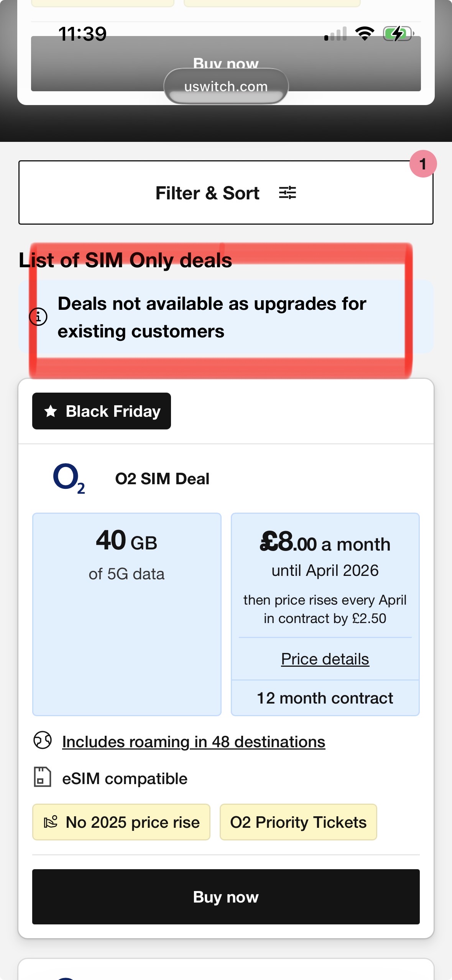Screen dimensions: 452x980
Task: Tap the filter sliders icon
Action: [287, 192]
